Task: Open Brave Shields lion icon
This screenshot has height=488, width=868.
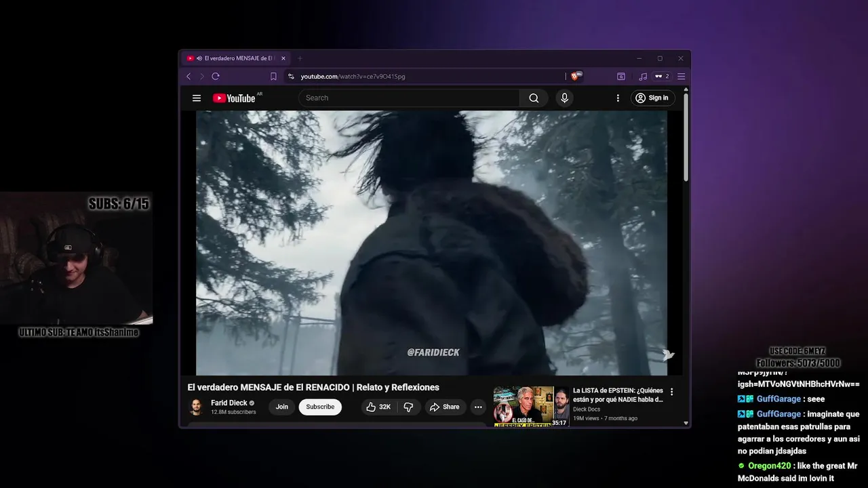Action: point(576,77)
